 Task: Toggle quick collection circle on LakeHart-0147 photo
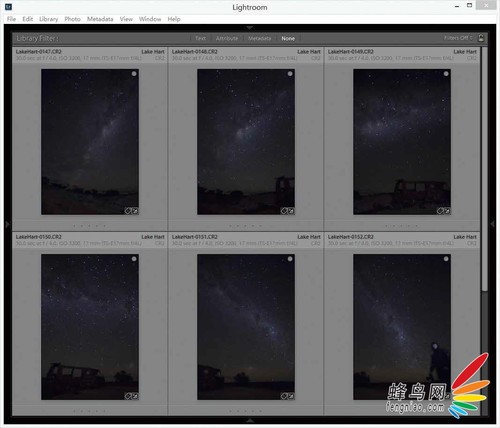pos(134,74)
